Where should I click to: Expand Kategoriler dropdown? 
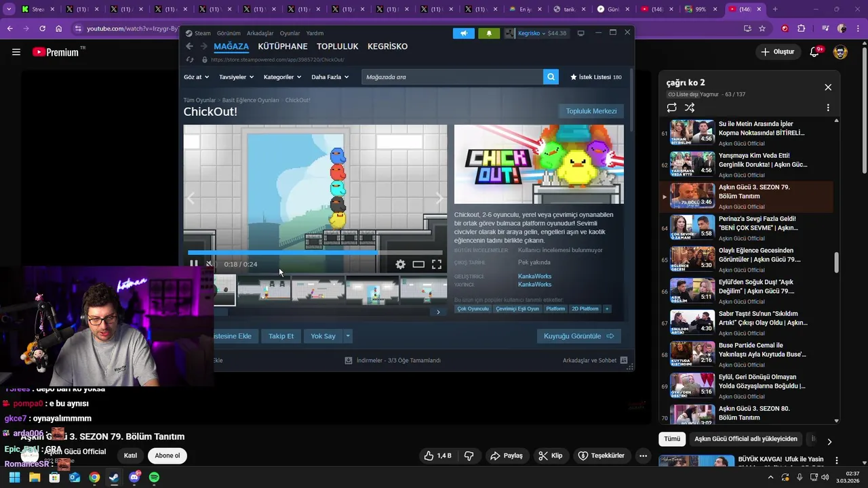[x=282, y=77]
